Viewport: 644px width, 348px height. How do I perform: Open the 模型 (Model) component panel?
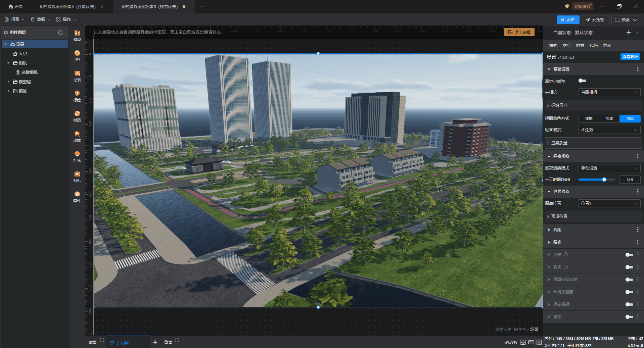coord(77,35)
